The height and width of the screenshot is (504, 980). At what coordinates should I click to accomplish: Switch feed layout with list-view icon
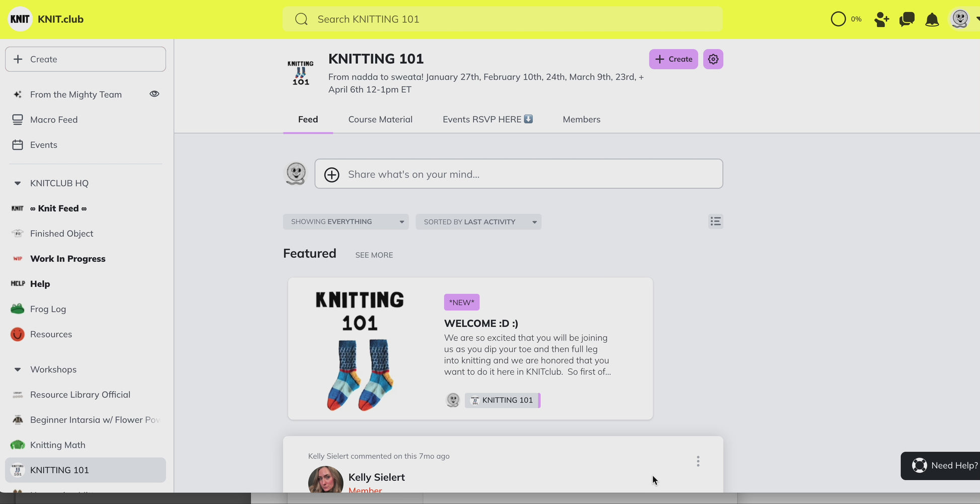click(x=715, y=222)
